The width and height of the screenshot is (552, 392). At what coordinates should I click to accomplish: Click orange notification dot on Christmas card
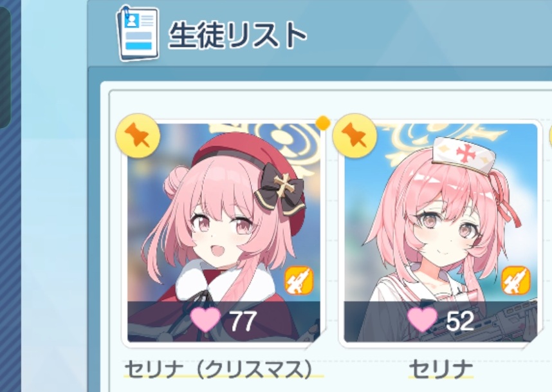pyautogui.click(x=323, y=123)
